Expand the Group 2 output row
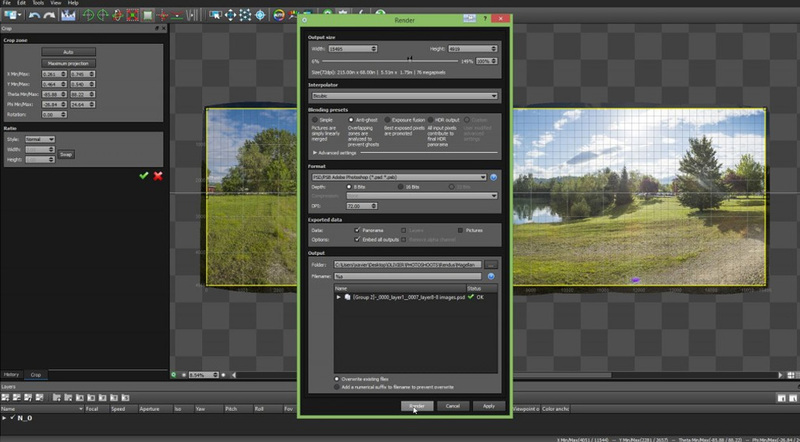 338,297
